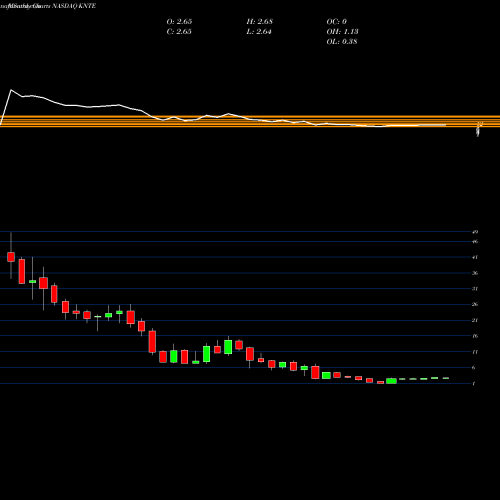500x500 pixels.
Task: Click the 6 price axis label
Action: click(474, 368)
